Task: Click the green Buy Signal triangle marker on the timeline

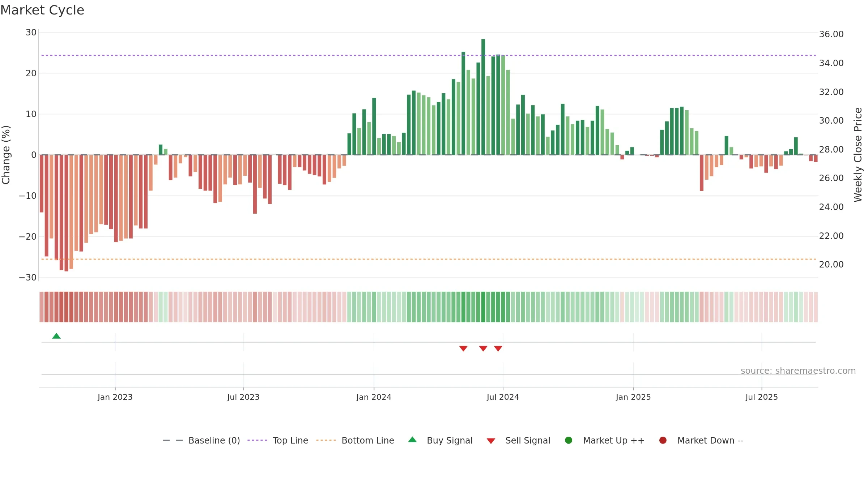Action: pos(56,336)
